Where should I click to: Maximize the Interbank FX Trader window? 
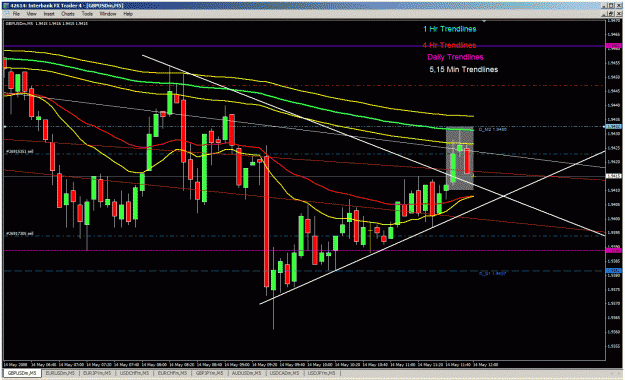(611, 6)
